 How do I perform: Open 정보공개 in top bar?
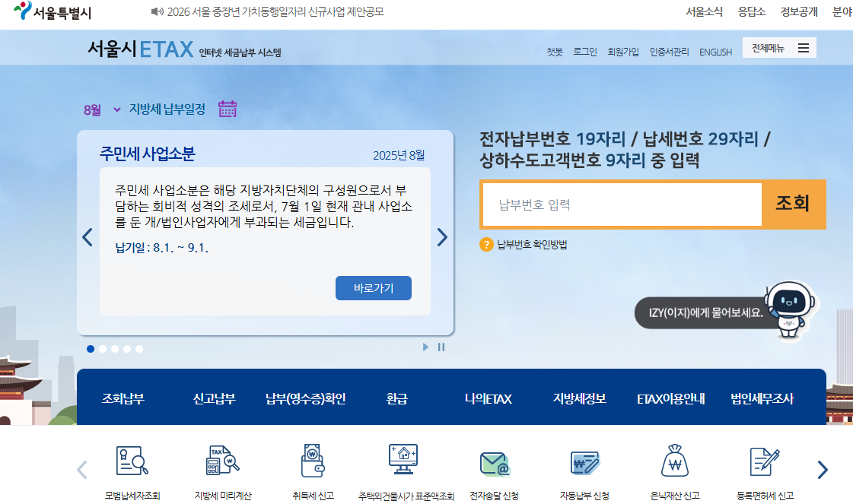click(799, 11)
